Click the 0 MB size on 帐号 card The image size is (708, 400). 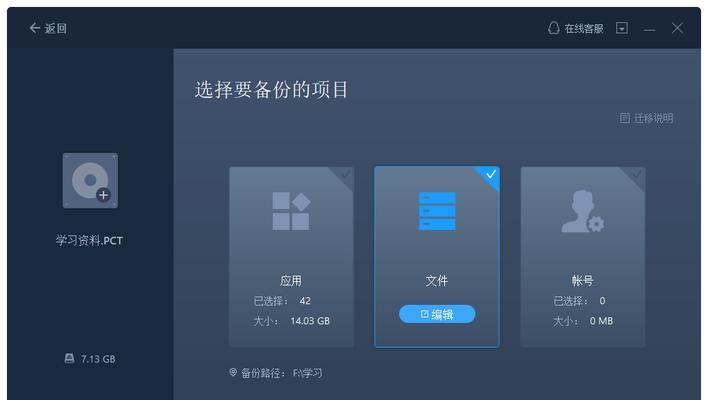point(601,321)
